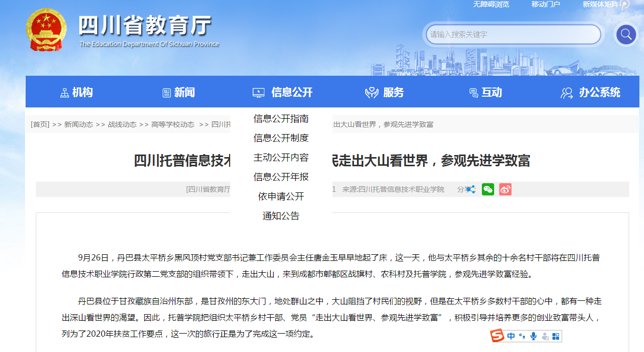The width and height of the screenshot is (644, 352).
Task: Select 信息公开指南 from dropdown menu
Action: click(281, 119)
